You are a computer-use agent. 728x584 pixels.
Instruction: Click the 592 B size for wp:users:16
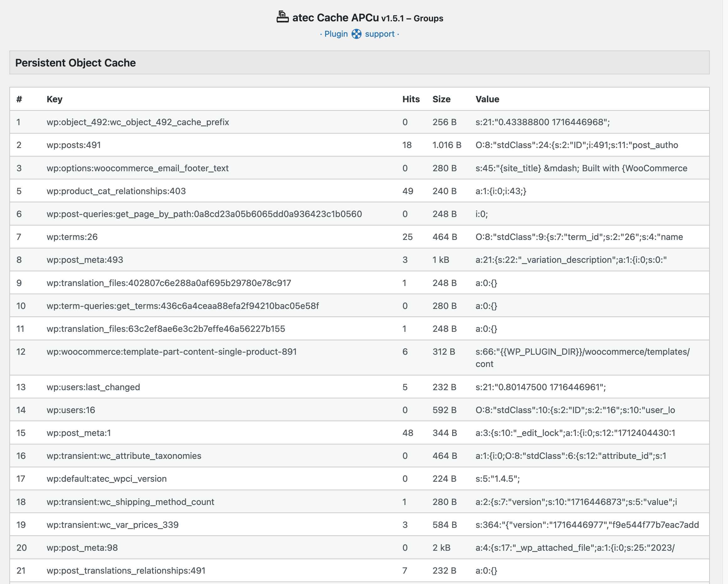click(444, 410)
